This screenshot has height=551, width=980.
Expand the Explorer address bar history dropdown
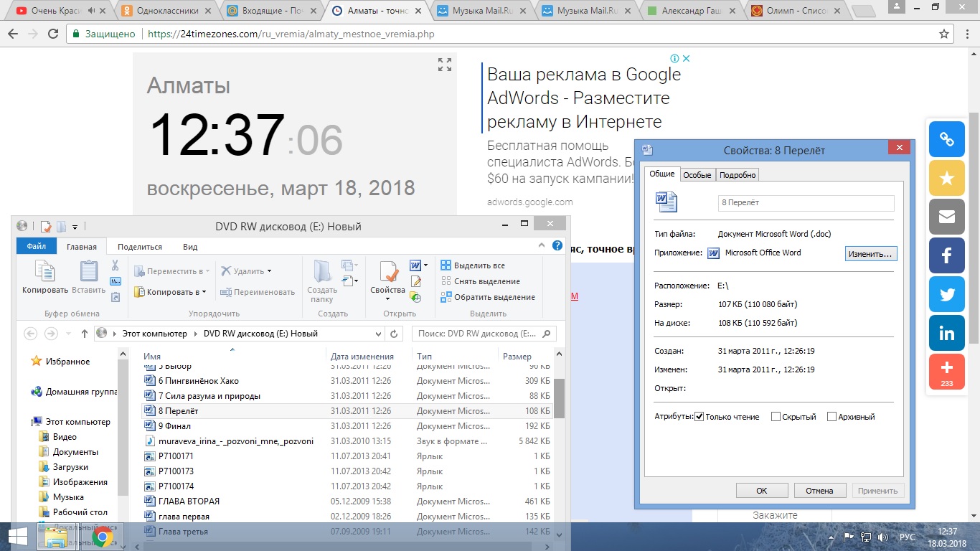[380, 334]
